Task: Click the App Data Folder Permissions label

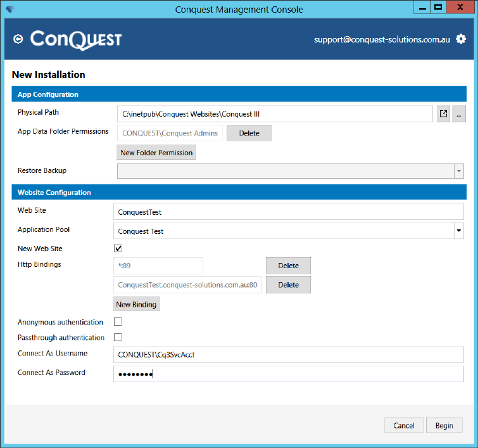Action: click(x=63, y=131)
